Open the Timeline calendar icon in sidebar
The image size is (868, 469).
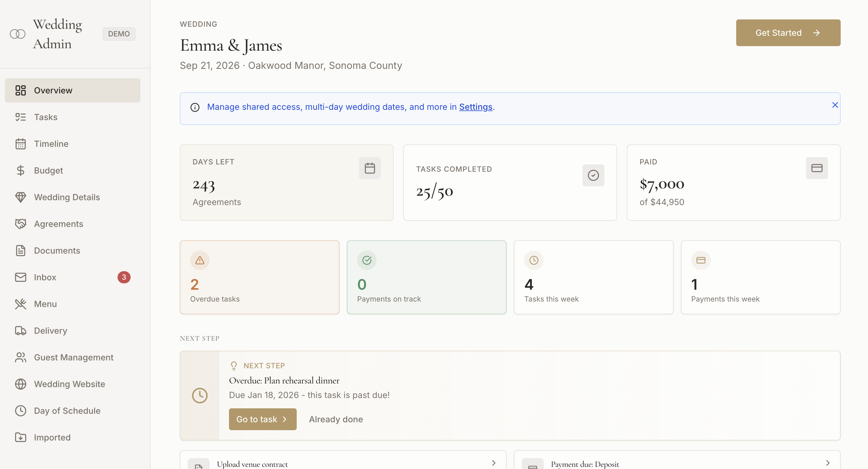coord(21,144)
